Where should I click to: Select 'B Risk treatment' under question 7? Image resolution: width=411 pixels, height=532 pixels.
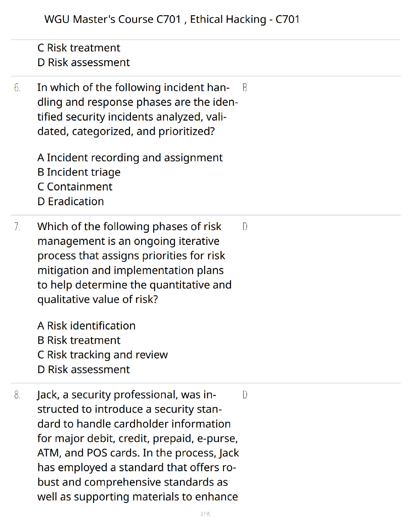[79, 340]
